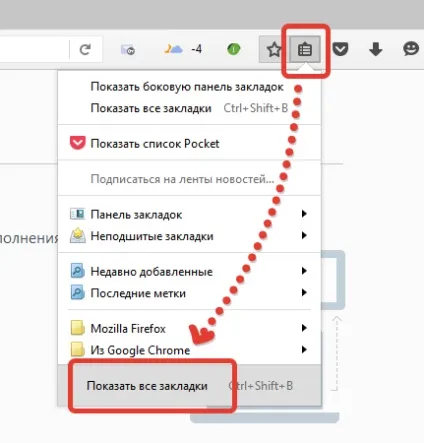Viewport: 424px width, 443px height.
Task: Click the Недавно добавленные search icon
Action: (77, 271)
